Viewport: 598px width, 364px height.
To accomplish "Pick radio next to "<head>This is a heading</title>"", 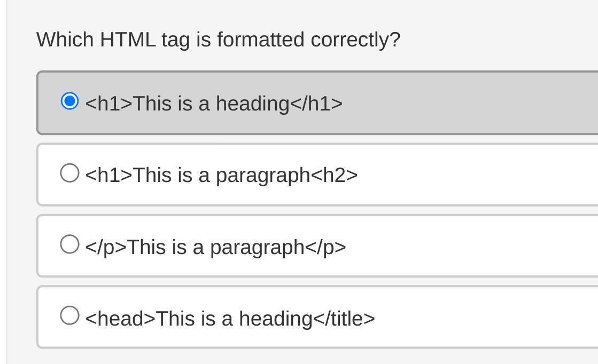I will coord(70,315).
